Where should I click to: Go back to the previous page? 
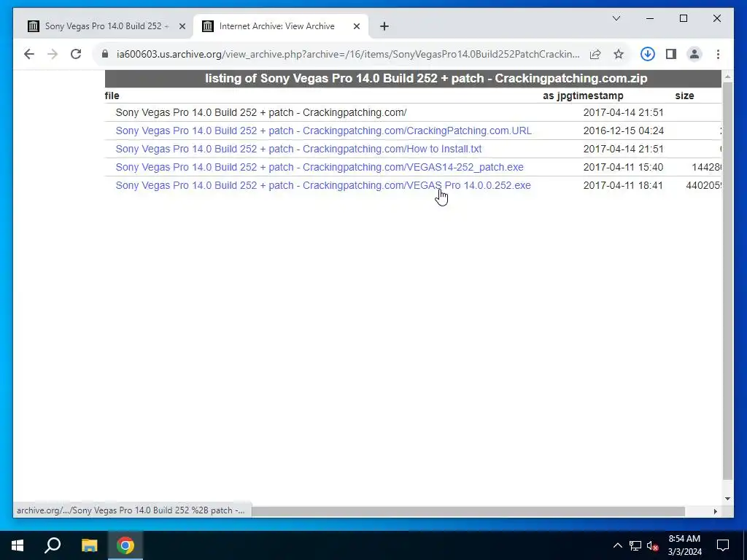coord(29,54)
